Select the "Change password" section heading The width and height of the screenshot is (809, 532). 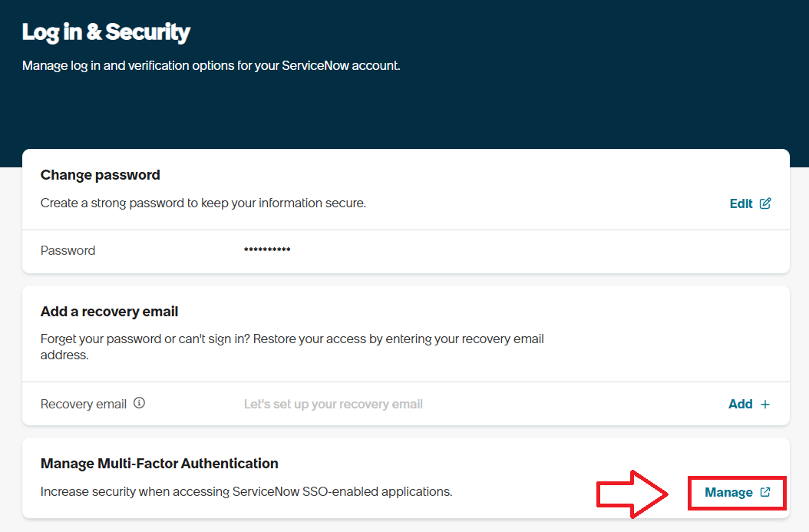(100, 175)
